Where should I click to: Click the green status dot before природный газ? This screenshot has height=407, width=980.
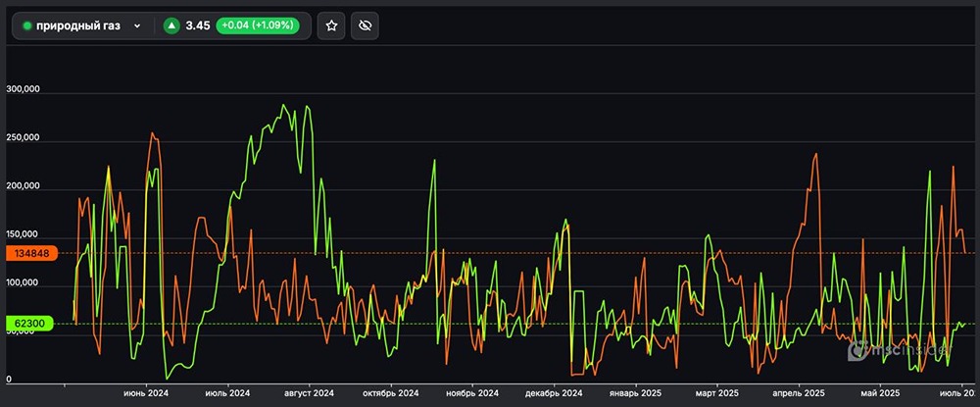click(26, 26)
